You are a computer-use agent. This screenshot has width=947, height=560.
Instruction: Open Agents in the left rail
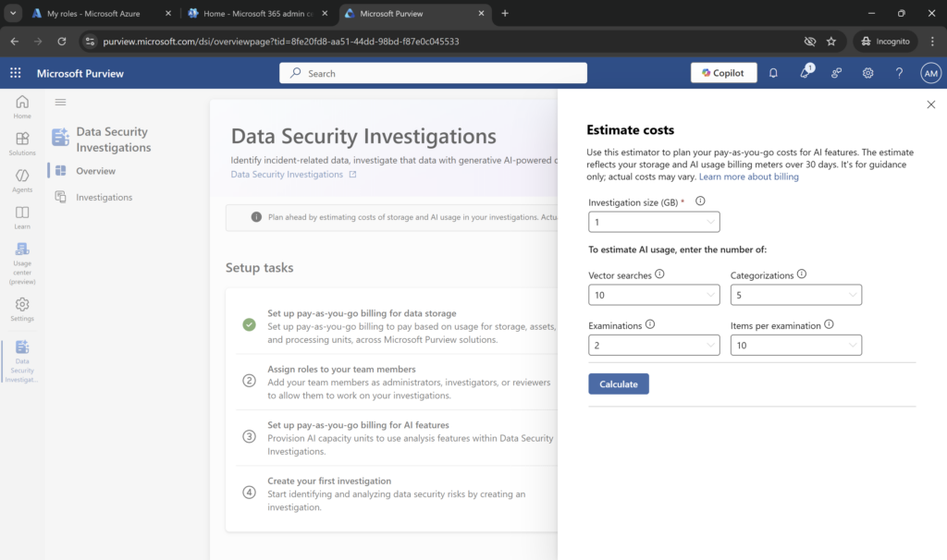click(x=22, y=180)
